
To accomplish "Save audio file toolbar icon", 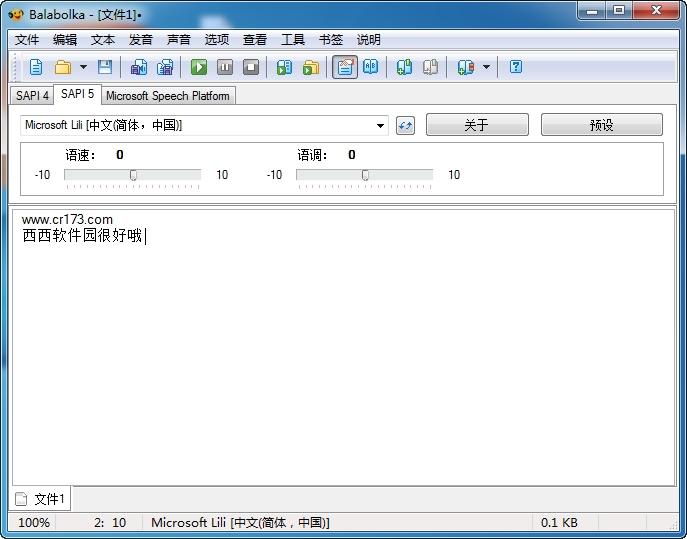I will tap(139, 67).
